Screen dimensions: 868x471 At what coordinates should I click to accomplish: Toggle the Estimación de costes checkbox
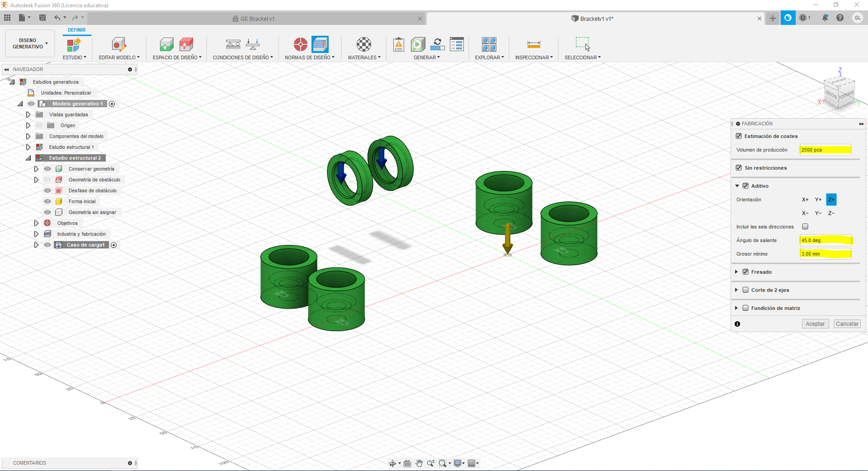click(x=739, y=136)
